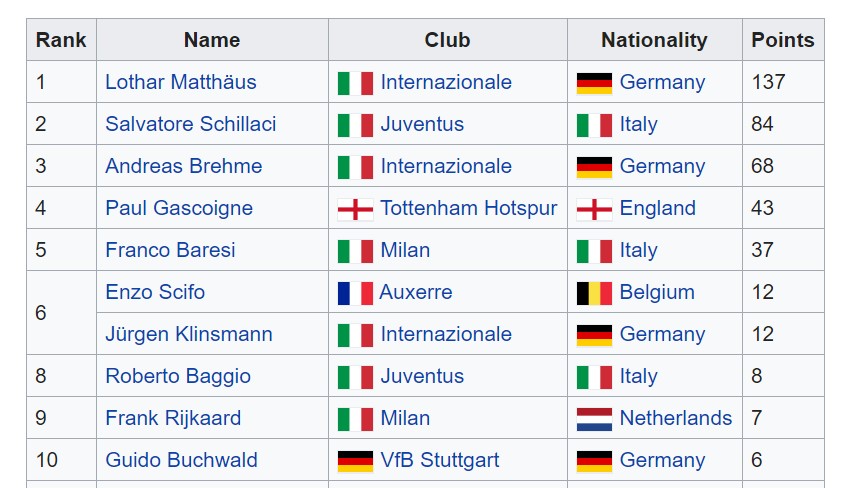Follow the Tottenham Hotspur club link
852x488 pixels.
click(468, 208)
